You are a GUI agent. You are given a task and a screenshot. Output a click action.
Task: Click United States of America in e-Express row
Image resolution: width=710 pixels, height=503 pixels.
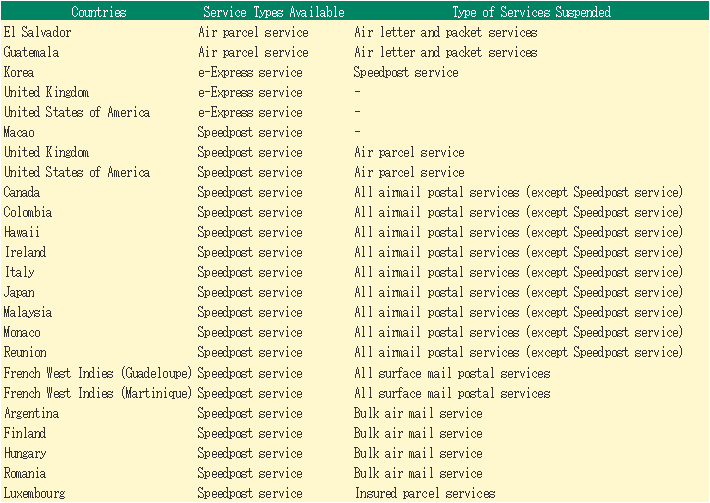[x=77, y=112]
